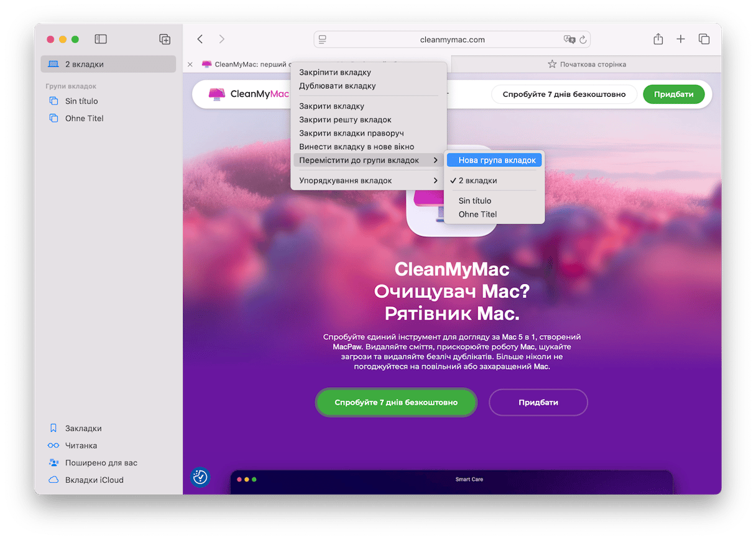756x540 pixels.
Task: Click the new tab group icon
Action: (165, 39)
